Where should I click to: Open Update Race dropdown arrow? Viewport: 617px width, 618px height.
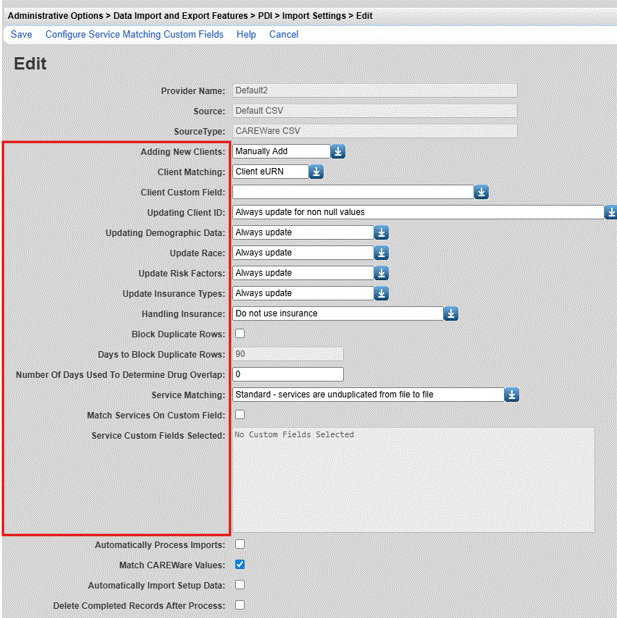[381, 253]
